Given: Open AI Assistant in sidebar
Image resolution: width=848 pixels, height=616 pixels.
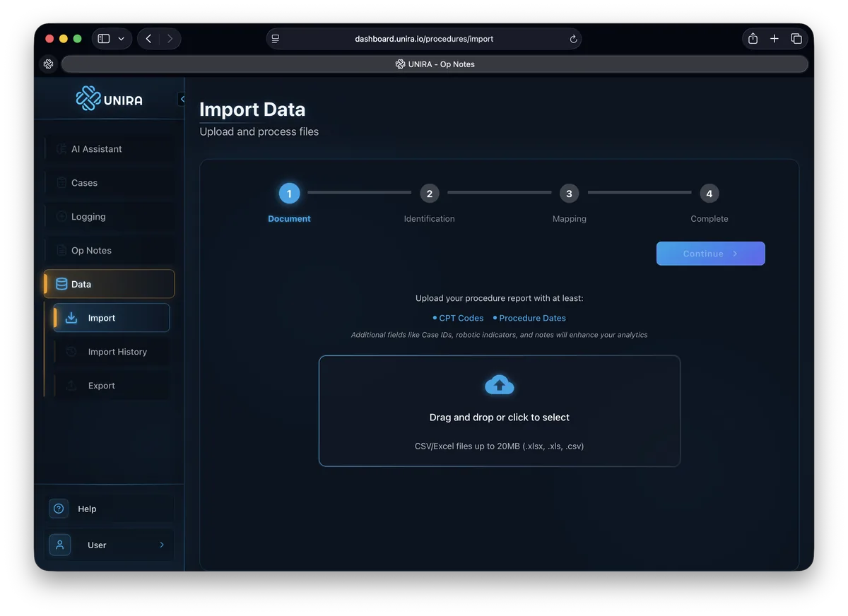Looking at the screenshot, I should pyautogui.click(x=110, y=149).
